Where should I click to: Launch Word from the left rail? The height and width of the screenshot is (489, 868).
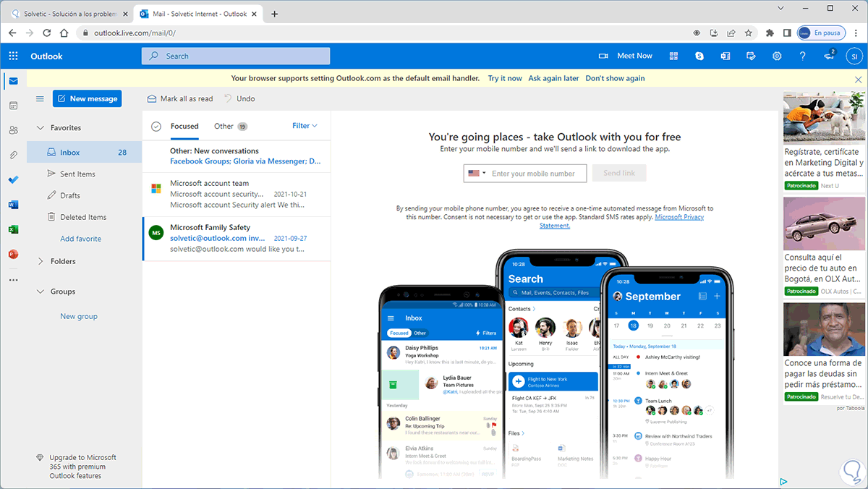tap(13, 205)
